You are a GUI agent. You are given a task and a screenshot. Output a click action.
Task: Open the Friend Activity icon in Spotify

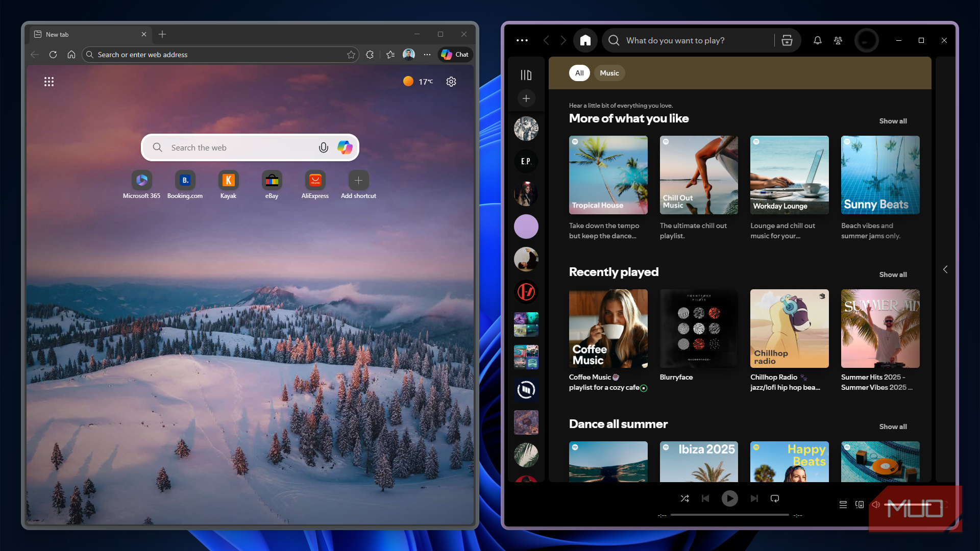pyautogui.click(x=838, y=40)
